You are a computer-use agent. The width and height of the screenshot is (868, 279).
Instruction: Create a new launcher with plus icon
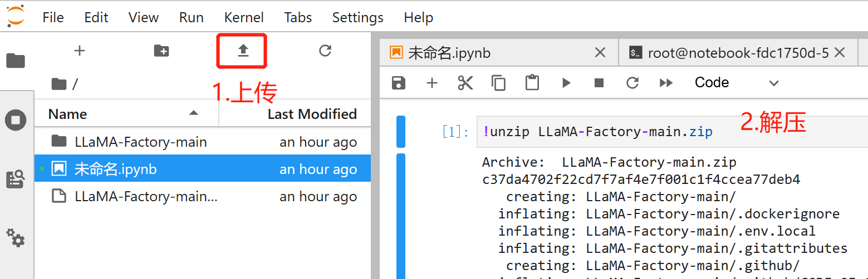click(x=80, y=51)
